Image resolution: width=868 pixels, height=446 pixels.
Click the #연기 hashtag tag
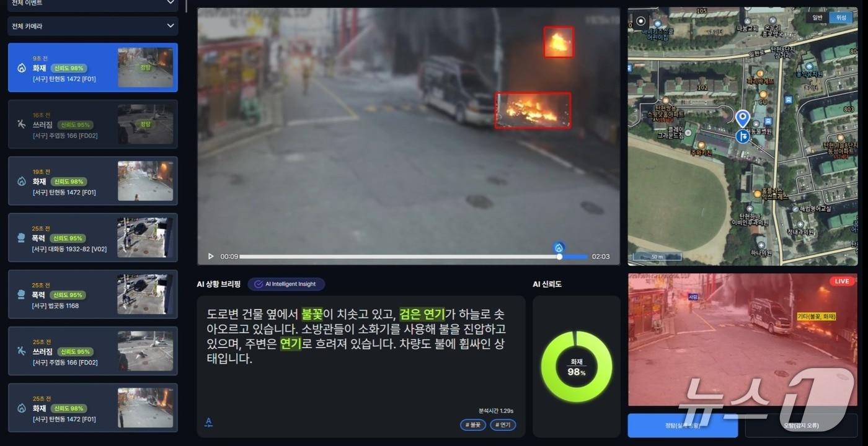coord(503,425)
